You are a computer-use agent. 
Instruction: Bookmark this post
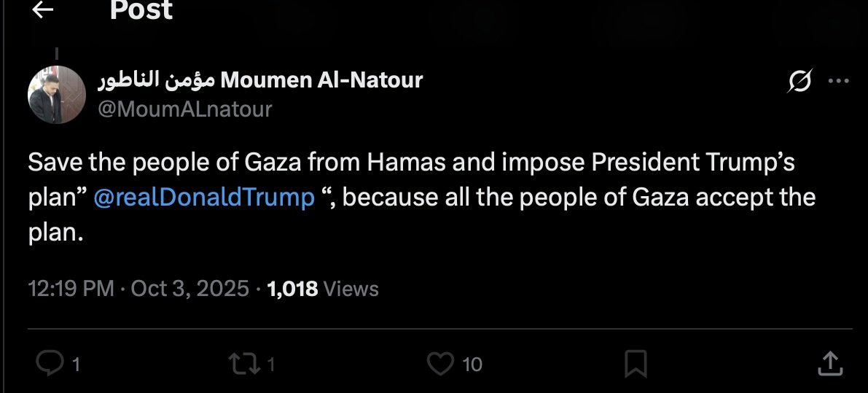636,365
